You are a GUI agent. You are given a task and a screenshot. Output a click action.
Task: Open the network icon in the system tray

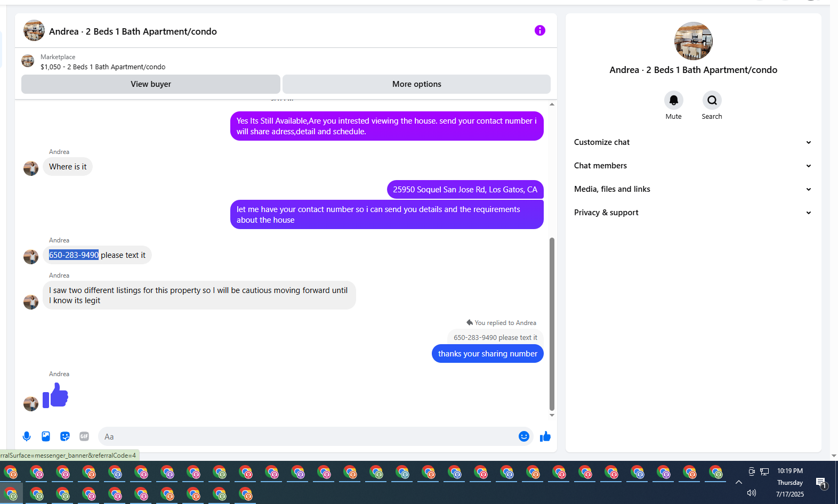pyautogui.click(x=764, y=472)
